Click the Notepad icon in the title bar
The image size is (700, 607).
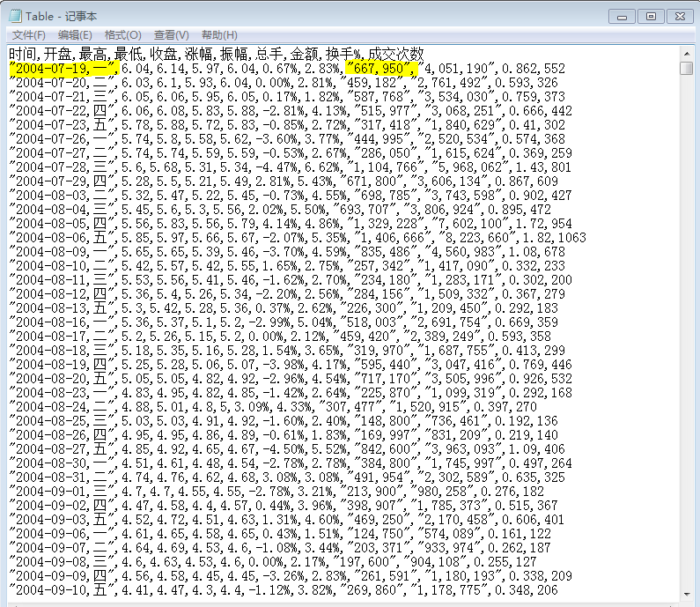click(x=15, y=16)
